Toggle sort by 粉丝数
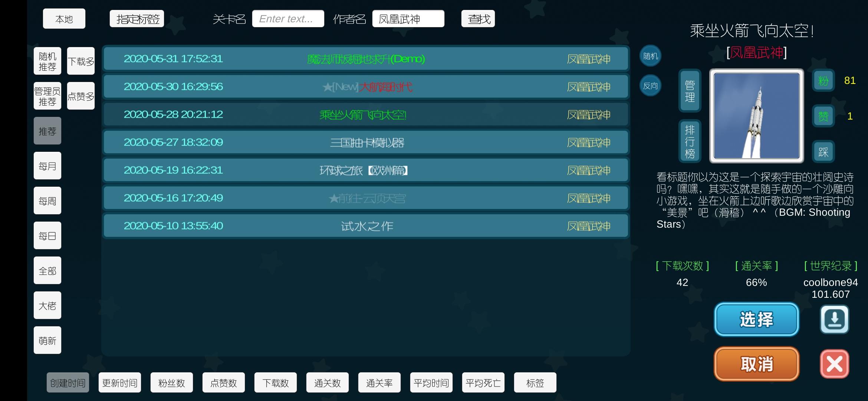 pyautogui.click(x=171, y=382)
